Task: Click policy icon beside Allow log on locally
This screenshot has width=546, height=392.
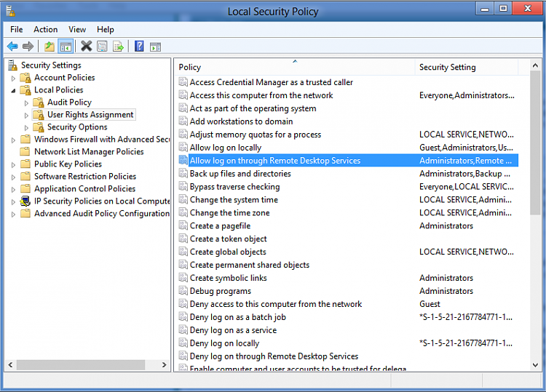Action: coord(183,147)
